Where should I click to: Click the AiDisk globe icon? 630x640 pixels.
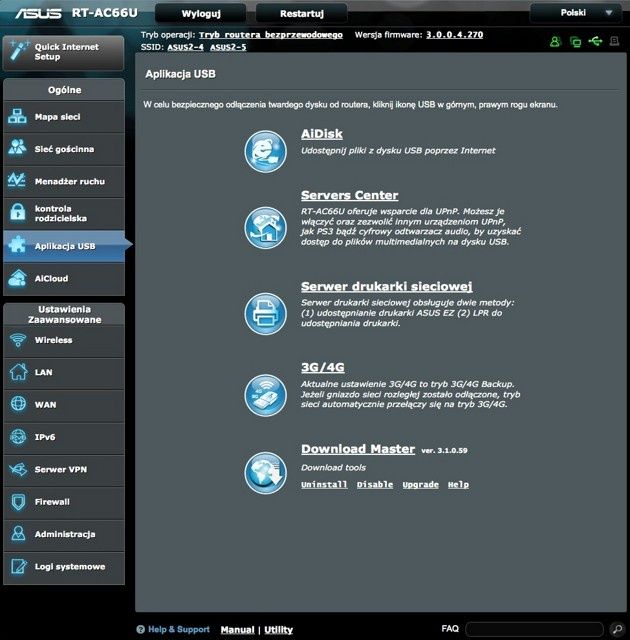point(265,151)
